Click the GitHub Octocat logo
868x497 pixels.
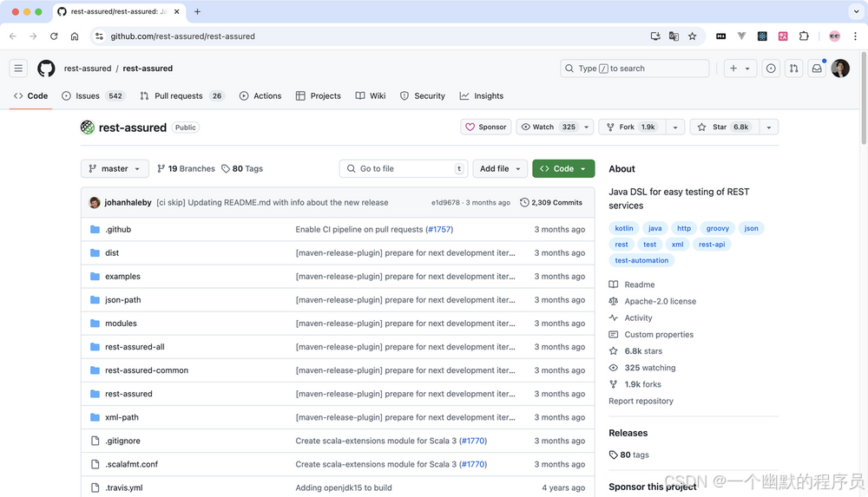tap(46, 68)
